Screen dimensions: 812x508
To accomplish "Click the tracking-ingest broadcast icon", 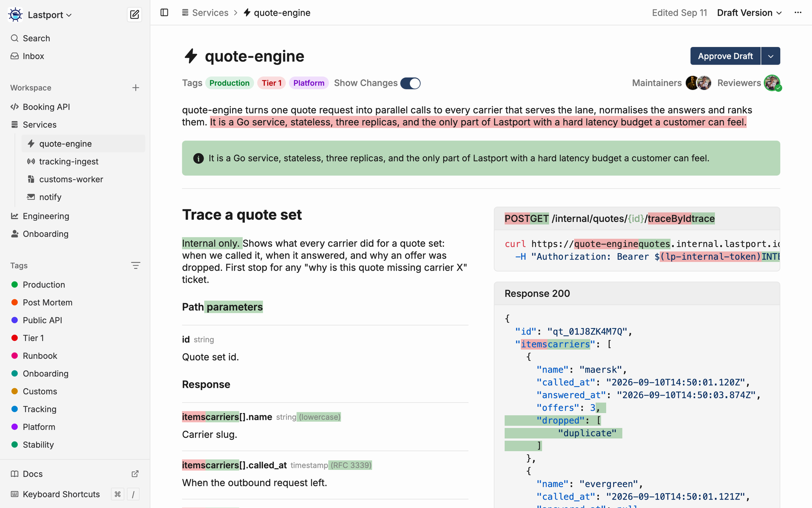I will point(31,161).
